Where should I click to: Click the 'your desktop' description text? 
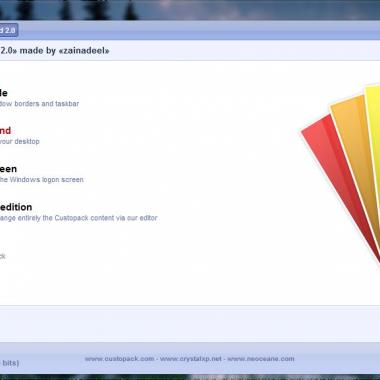point(20,141)
